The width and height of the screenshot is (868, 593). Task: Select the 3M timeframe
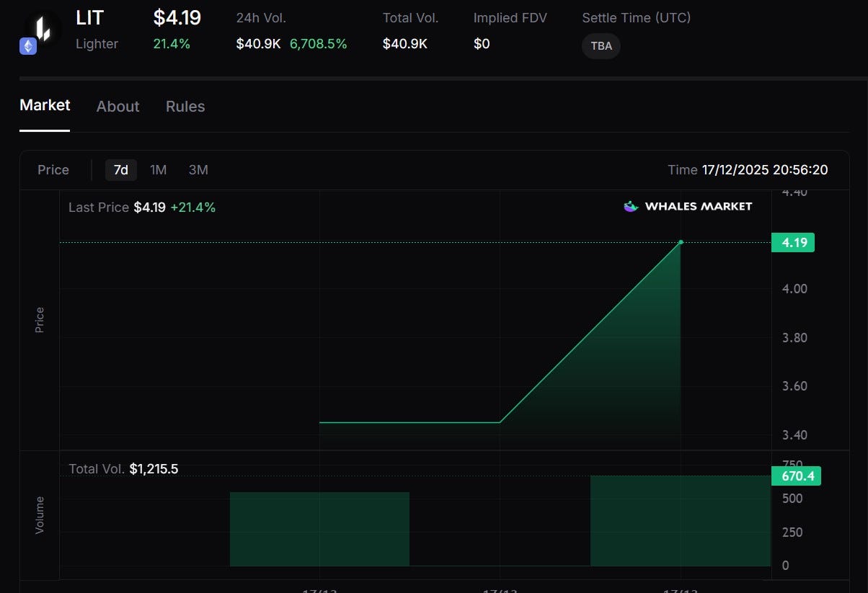[x=198, y=170]
